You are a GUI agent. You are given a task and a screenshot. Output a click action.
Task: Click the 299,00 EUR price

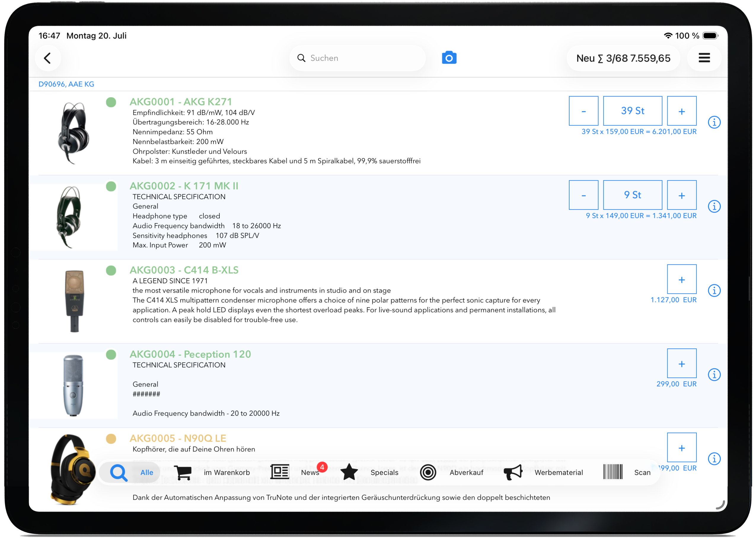click(x=677, y=384)
